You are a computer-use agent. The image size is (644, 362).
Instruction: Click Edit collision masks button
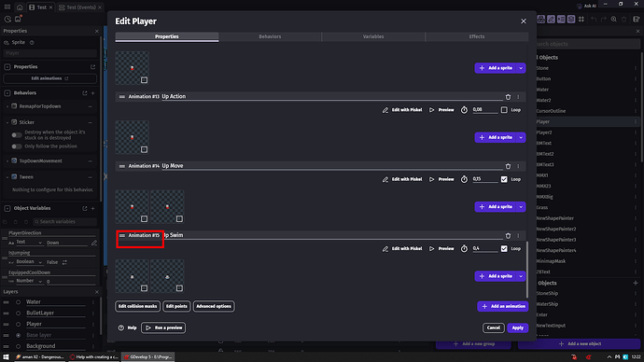point(137,306)
